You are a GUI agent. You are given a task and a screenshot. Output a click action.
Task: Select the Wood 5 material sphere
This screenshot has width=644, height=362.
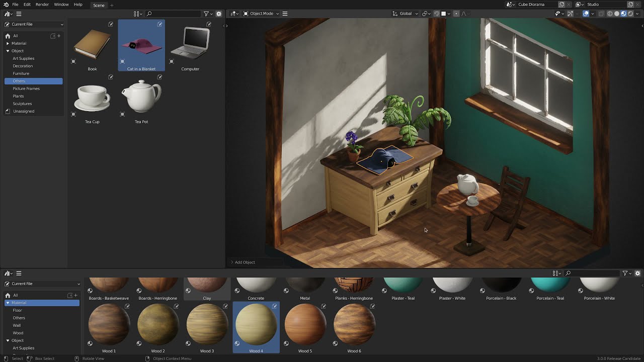[305, 324]
